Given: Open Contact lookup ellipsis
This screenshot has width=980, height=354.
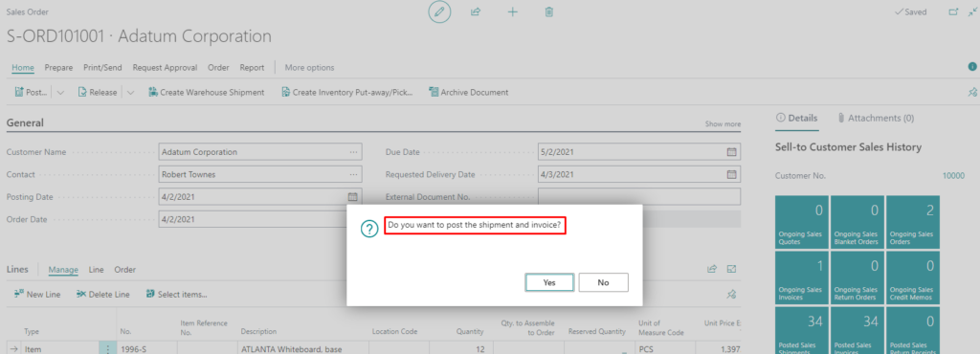Looking at the screenshot, I should click(354, 174).
